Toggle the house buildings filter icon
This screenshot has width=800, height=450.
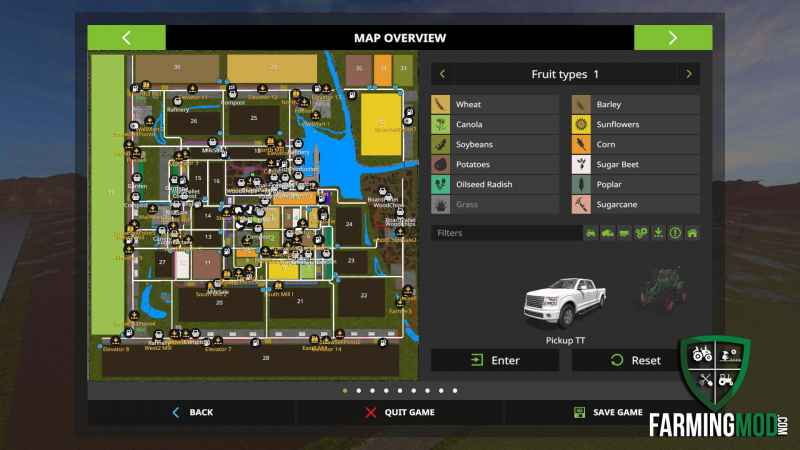692,233
